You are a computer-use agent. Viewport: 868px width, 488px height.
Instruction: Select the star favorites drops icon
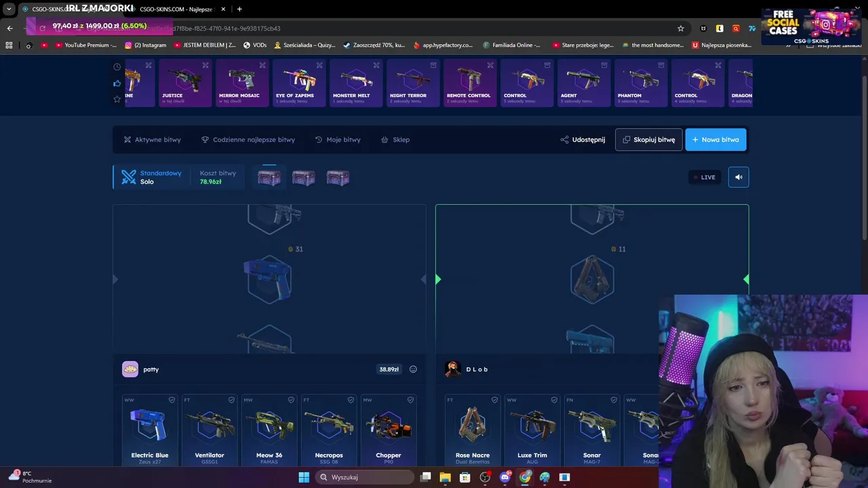[117, 99]
